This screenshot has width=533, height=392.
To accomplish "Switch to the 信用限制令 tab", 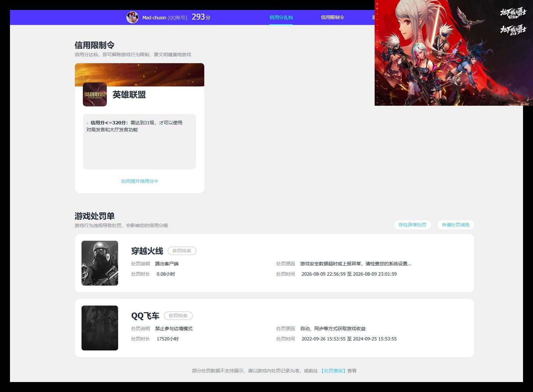I will 332,17.
